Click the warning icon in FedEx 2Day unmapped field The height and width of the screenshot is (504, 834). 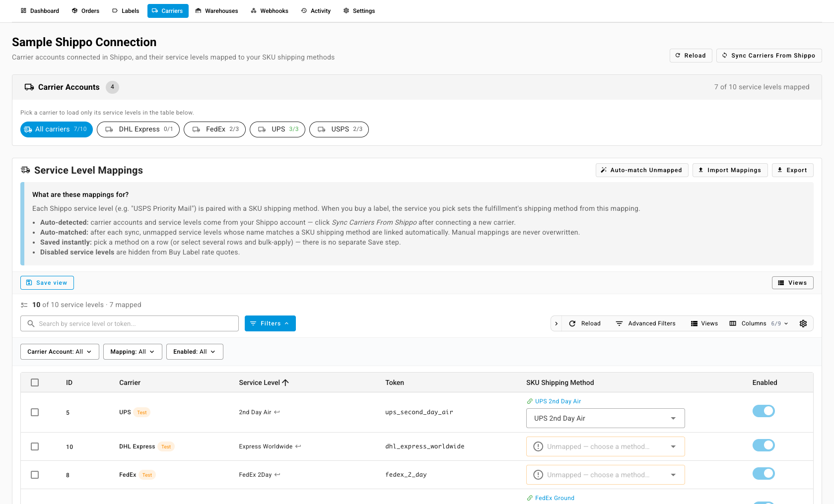click(538, 475)
